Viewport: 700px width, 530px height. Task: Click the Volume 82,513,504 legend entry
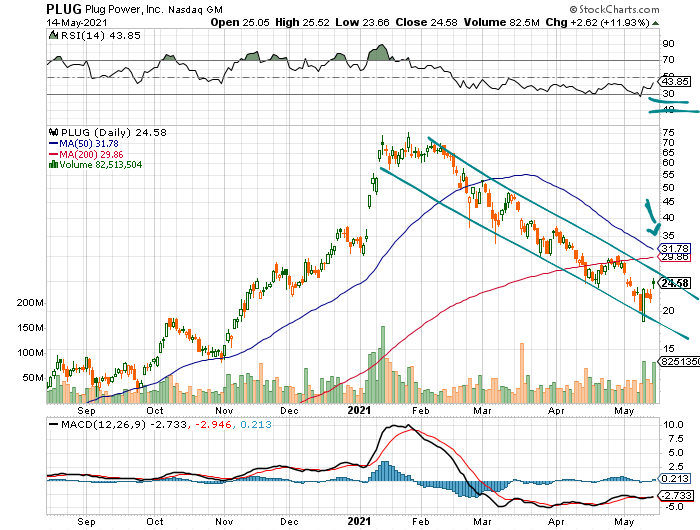pyautogui.click(x=100, y=165)
